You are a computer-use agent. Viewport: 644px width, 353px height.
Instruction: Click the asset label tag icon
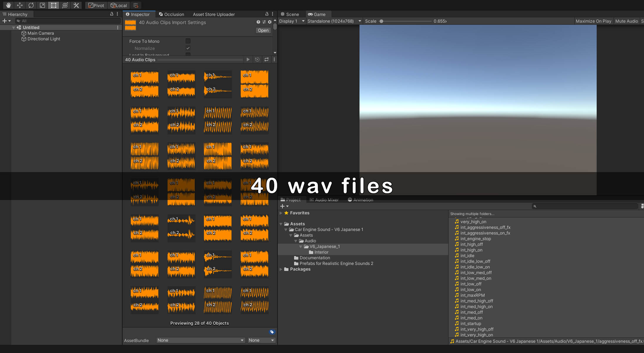[x=272, y=332]
